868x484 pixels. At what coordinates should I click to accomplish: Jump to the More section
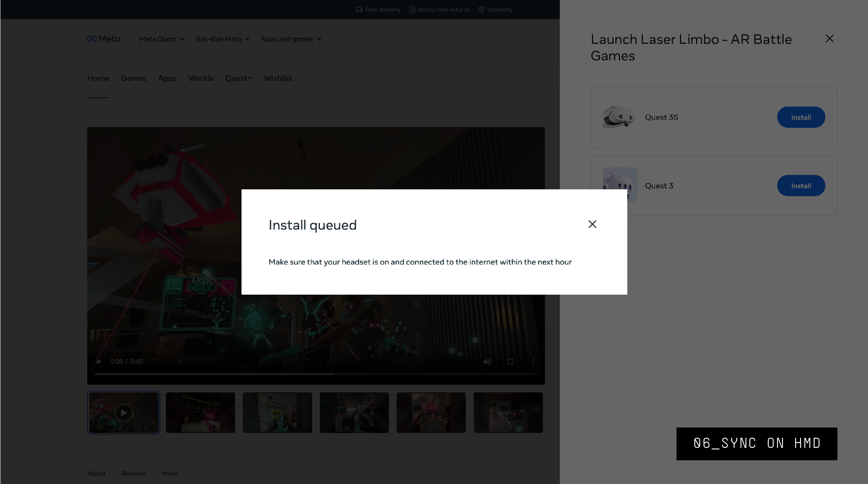pyautogui.click(x=170, y=474)
